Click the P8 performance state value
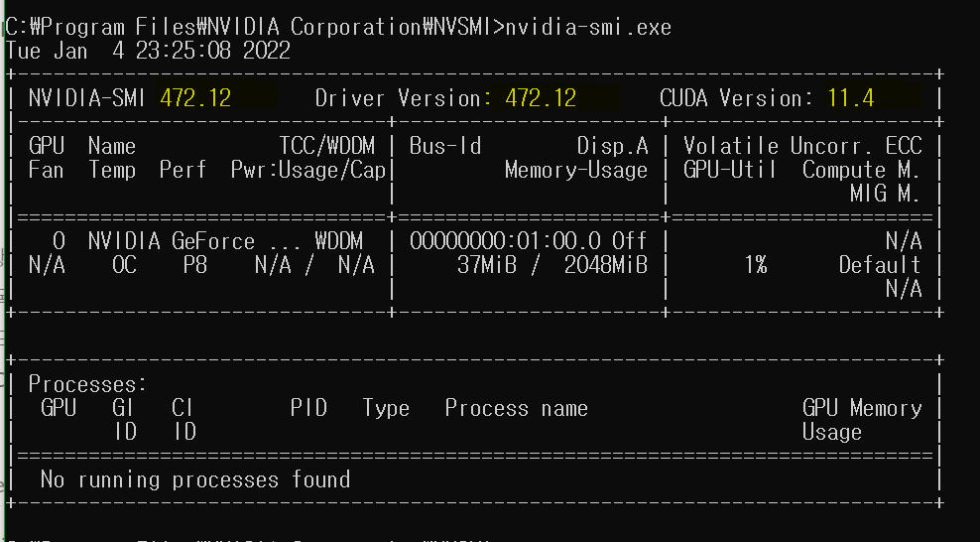This screenshot has width=980, height=542. [x=195, y=265]
